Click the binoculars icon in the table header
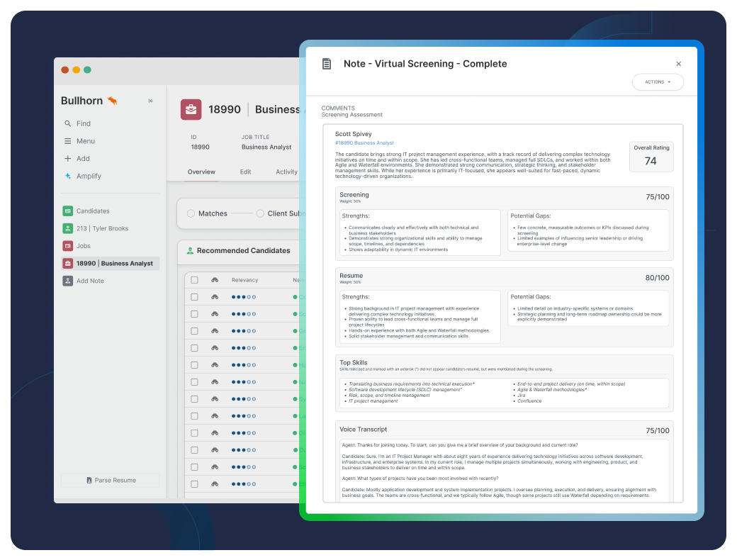This screenshot has width=737, height=560. 215,280
